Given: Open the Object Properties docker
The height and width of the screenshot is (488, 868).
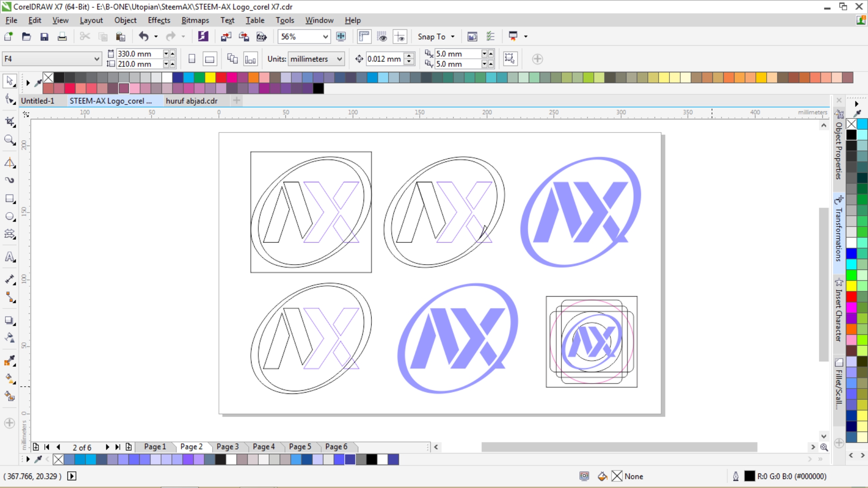Looking at the screenshot, I should click(839, 145).
